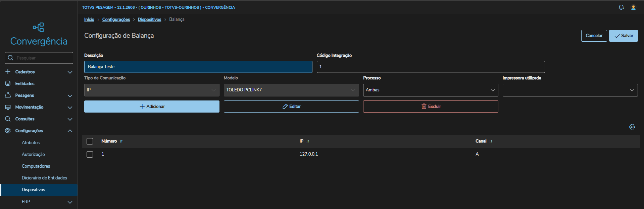Click the Convergência logo icon
Image resolution: width=644 pixels, height=209 pixels.
pos(39,27)
